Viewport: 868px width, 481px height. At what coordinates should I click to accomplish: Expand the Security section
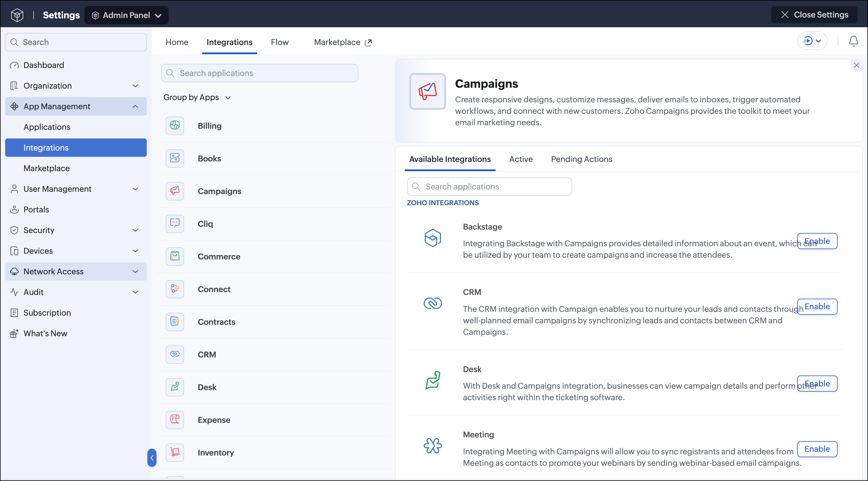(x=135, y=230)
